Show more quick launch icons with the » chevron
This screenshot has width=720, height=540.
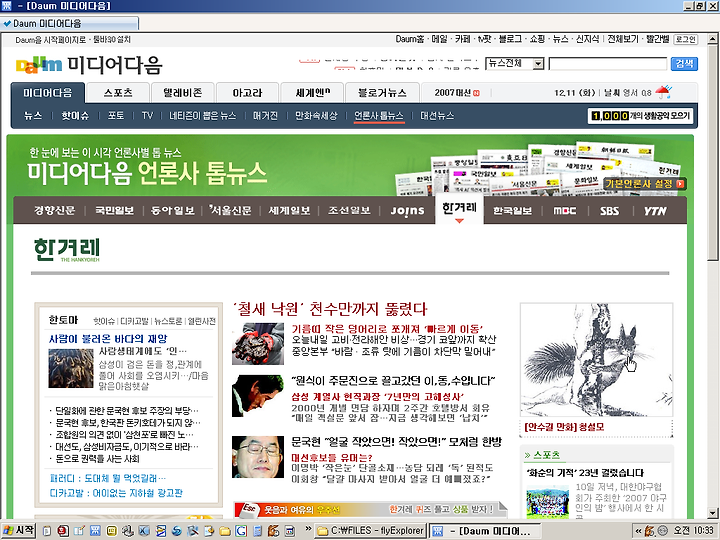click(308, 529)
